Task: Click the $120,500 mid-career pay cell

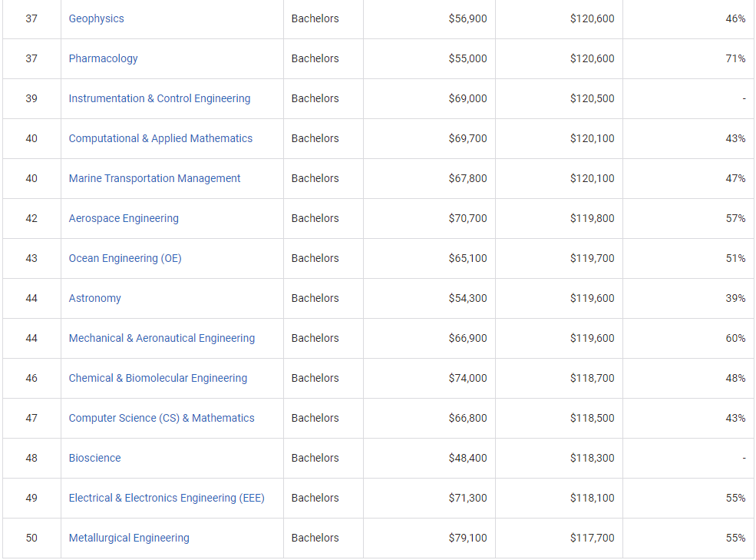Action: click(559, 98)
